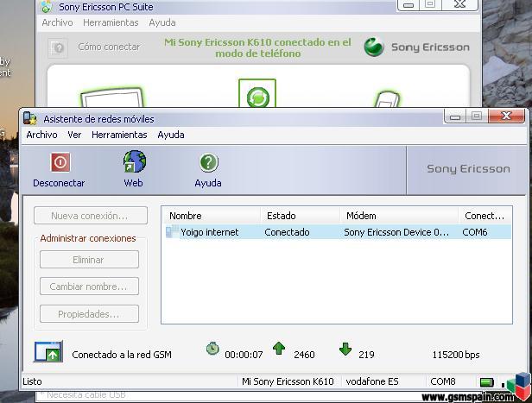Image resolution: width=532 pixels, height=403 pixels.
Task: Click the Sony Ericsson PC Suite title icon
Action: 47,7
